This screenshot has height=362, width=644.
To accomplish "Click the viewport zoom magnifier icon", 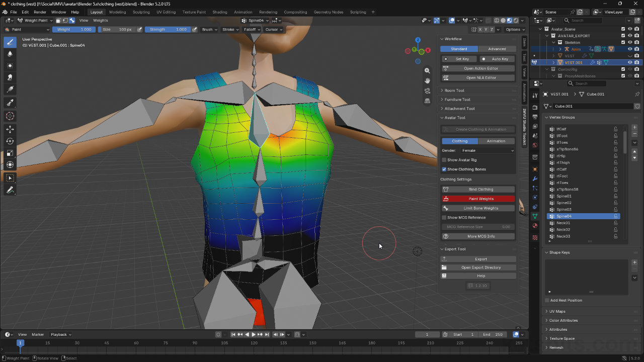I will point(427,71).
